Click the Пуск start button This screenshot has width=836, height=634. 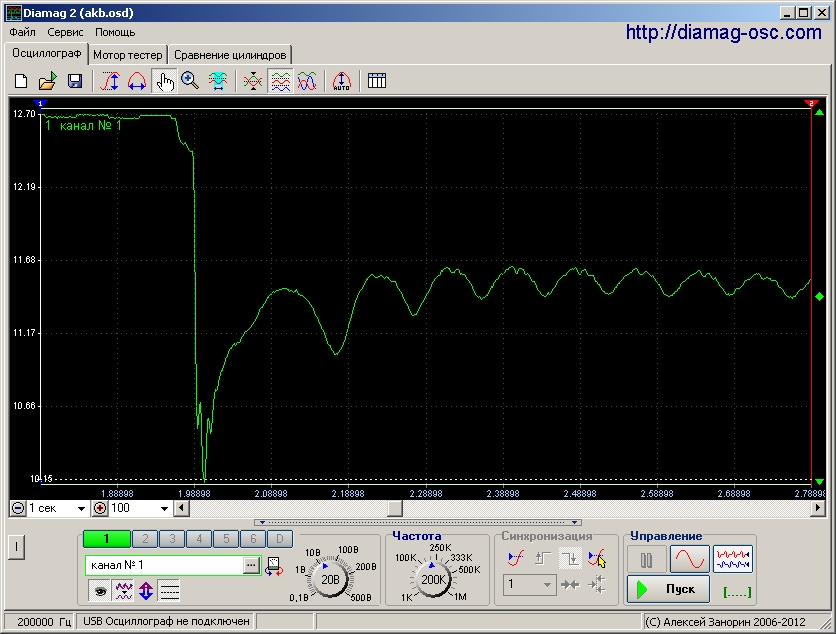coord(668,589)
